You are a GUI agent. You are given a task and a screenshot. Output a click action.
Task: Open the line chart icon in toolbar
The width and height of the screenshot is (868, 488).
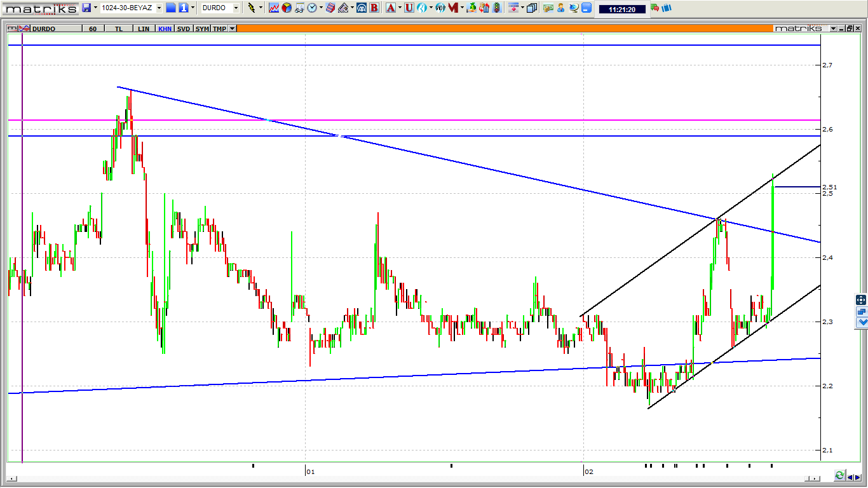[274, 8]
